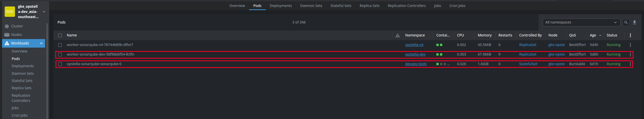Open the column options kebab in table header

[630, 35]
